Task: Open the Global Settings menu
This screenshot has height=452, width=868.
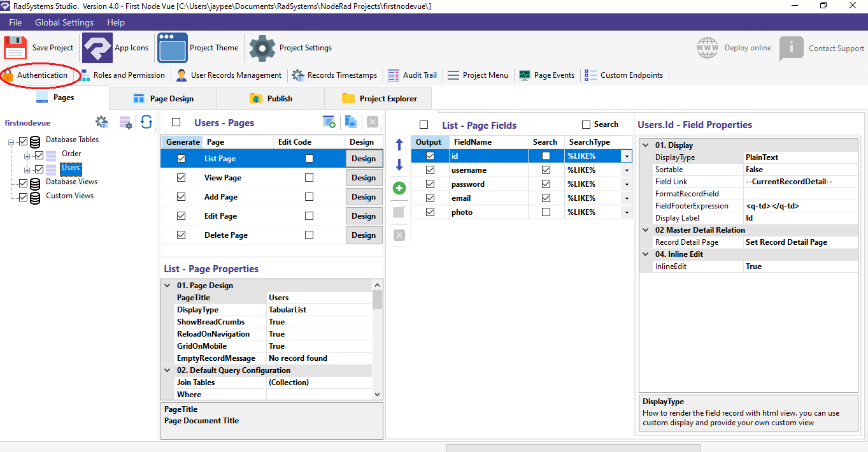Action: point(64,22)
